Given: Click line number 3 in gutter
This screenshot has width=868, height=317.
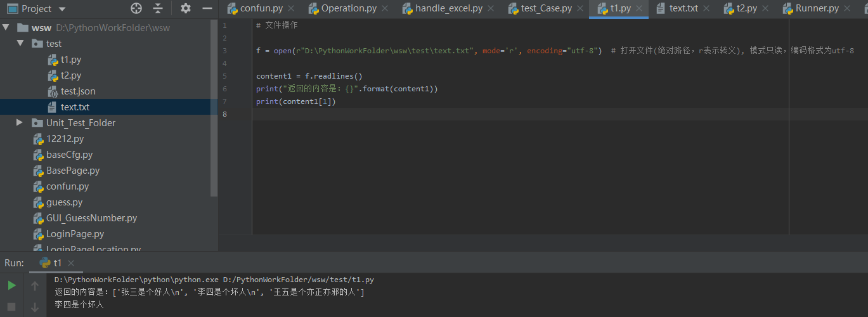Looking at the screenshot, I should (224, 51).
